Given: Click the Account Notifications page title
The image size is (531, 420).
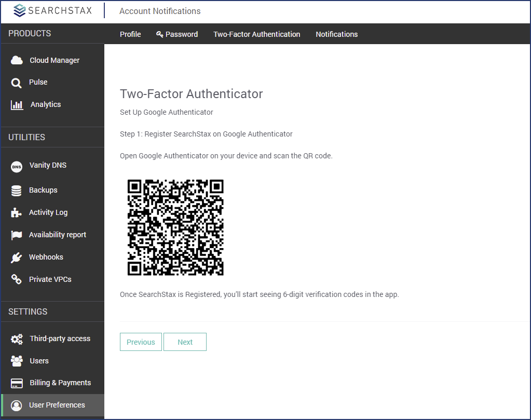Looking at the screenshot, I should 160,11.
